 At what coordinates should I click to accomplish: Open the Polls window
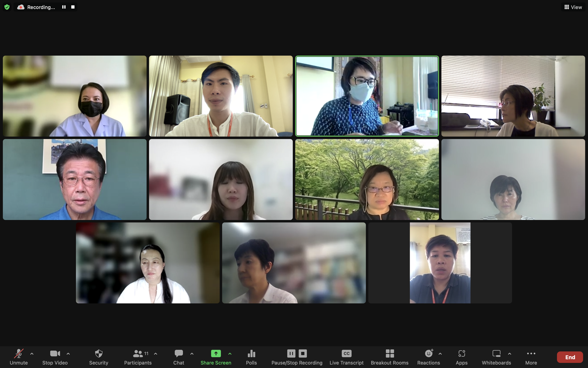(252, 357)
